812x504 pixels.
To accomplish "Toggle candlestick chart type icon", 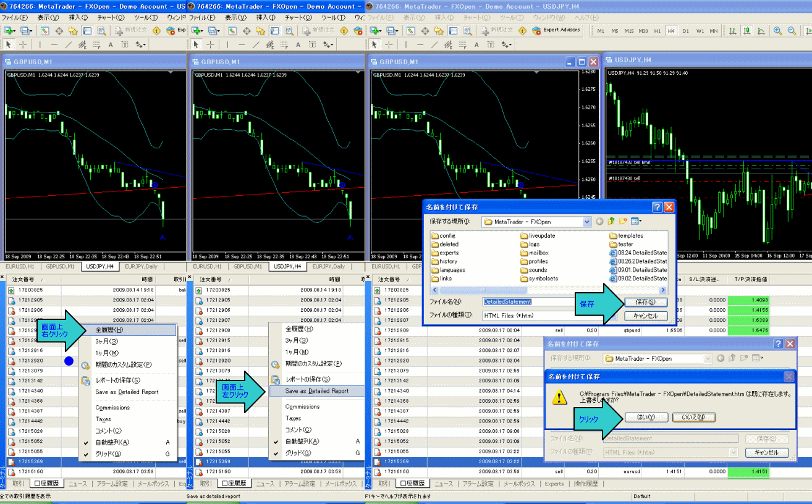I will 747,30.
